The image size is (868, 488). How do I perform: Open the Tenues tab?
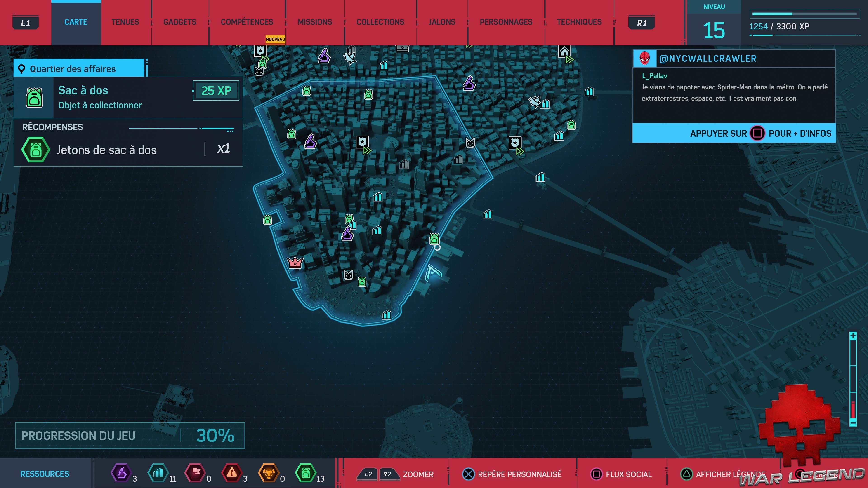(125, 22)
